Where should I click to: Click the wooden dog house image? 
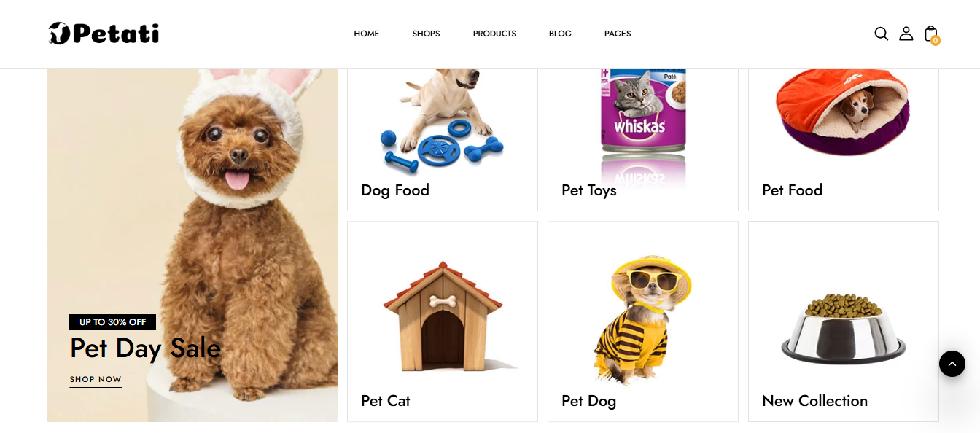click(x=443, y=317)
